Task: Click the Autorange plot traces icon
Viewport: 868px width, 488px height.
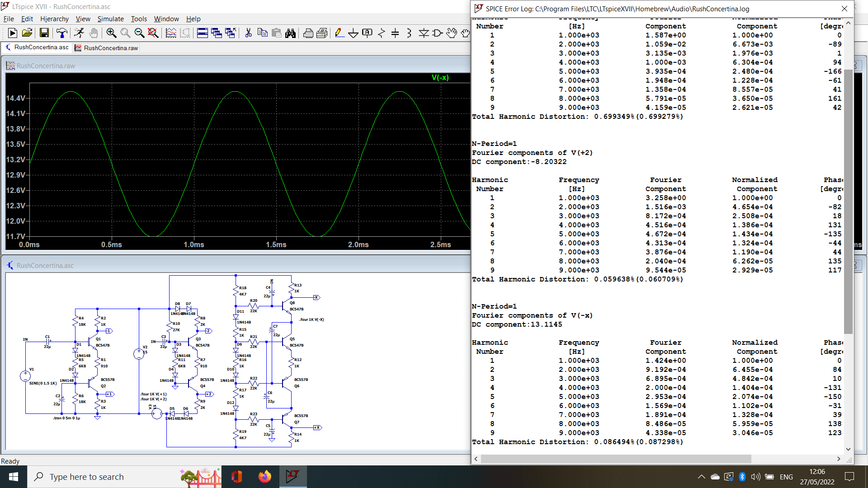Action: coord(171,33)
